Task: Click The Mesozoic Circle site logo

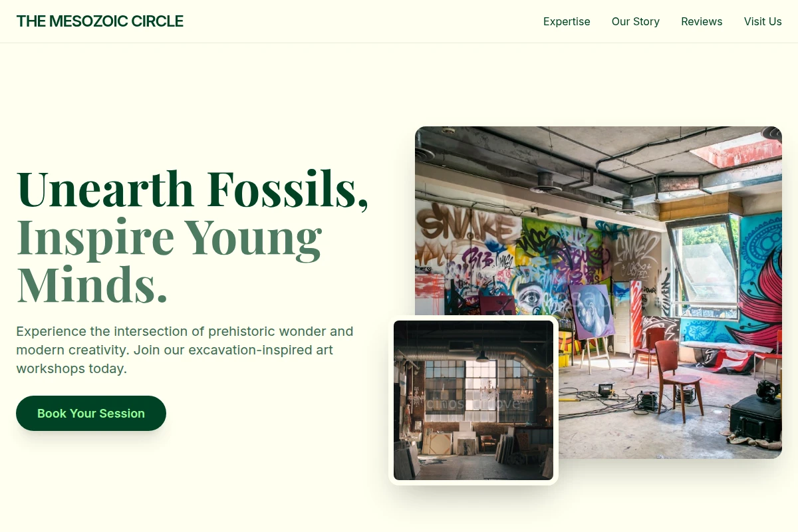Action: pyautogui.click(x=100, y=21)
